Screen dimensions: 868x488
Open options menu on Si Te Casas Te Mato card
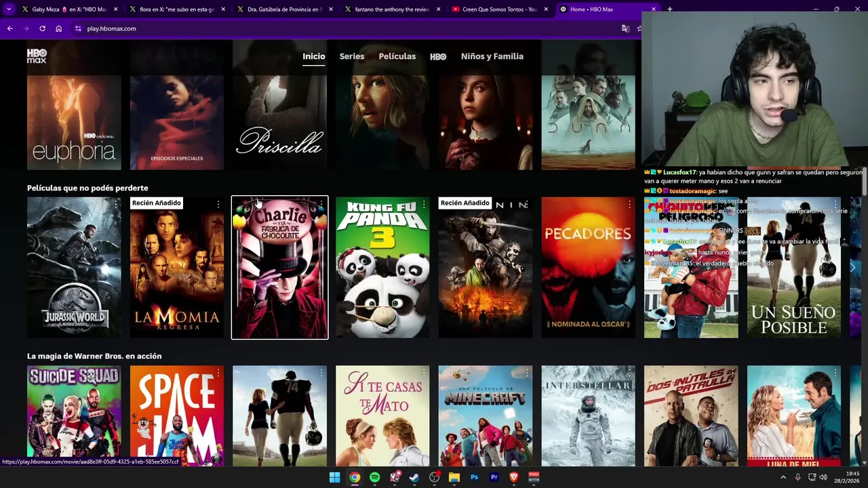[x=424, y=373]
